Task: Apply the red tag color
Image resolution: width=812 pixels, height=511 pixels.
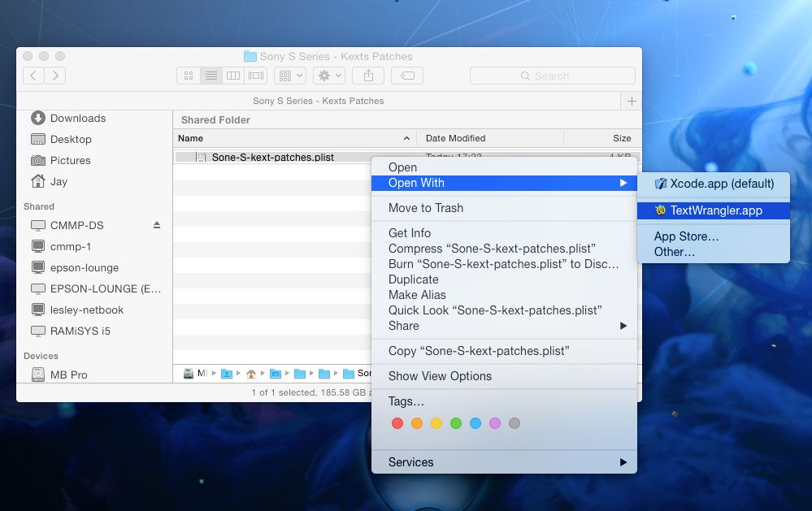Action: (397, 423)
